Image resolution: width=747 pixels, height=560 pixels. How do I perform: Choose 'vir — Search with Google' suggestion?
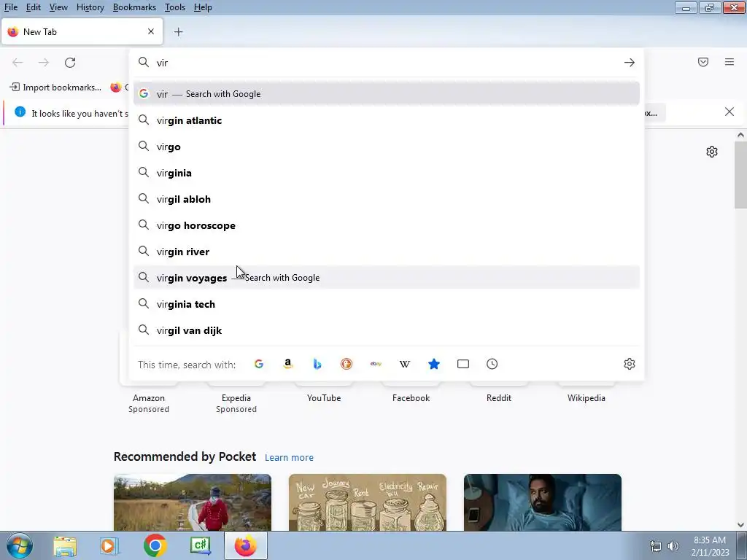tap(387, 94)
